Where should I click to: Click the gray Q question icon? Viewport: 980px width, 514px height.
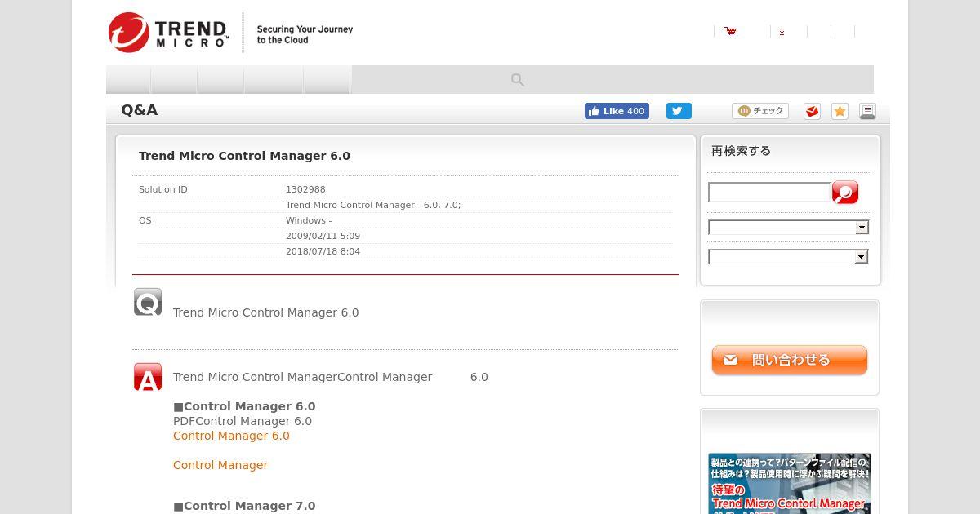pyautogui.click(x=148, y=302)
